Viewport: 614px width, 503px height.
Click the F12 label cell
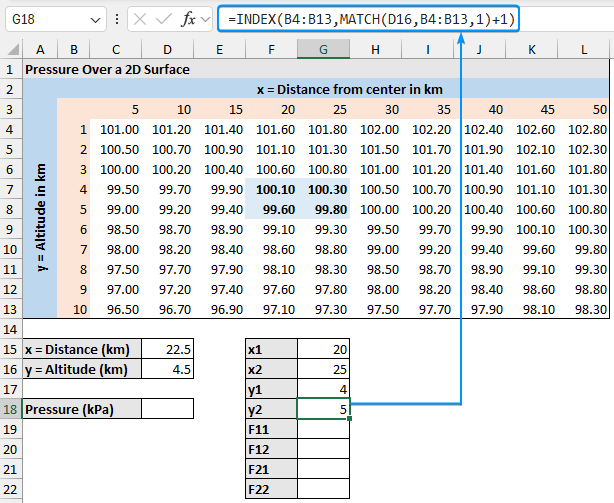pyautogui.click(x=271, y=449)
